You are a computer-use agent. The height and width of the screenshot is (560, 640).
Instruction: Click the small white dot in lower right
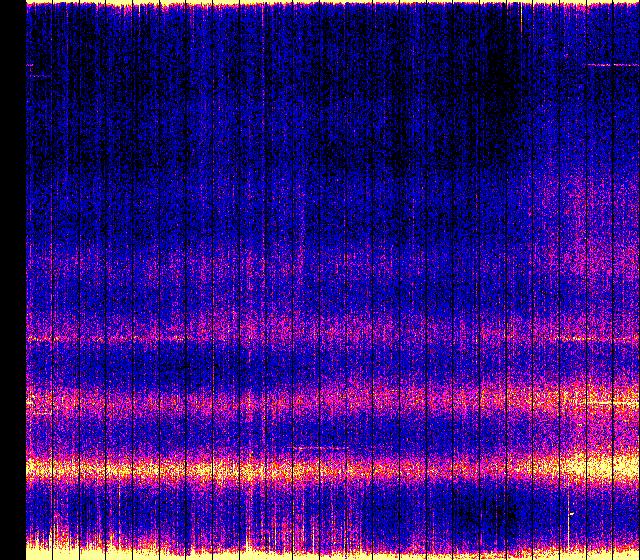(x=570, y=514)
